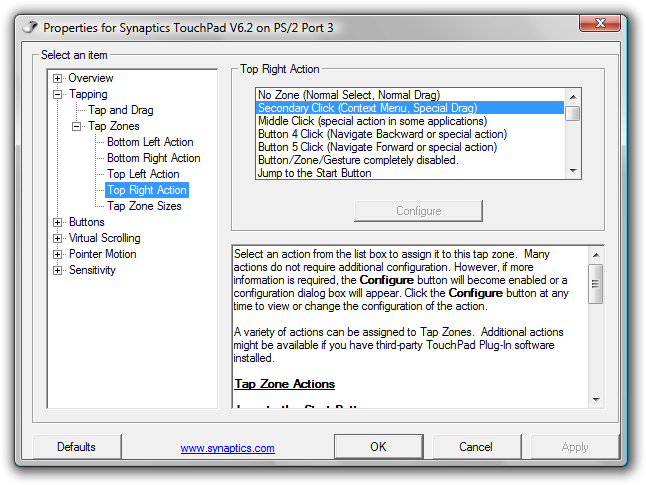
Task: Open Top Left Action settings
Action: coord(143,174)
